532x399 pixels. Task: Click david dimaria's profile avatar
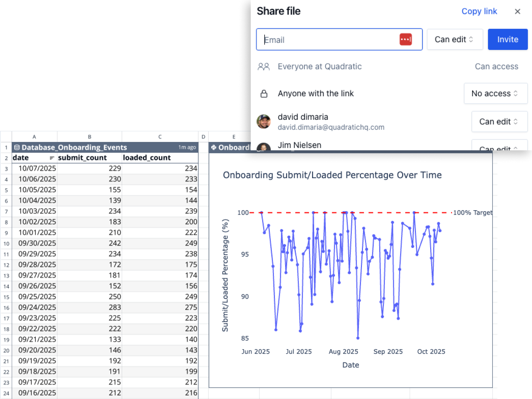click(264, 122)
